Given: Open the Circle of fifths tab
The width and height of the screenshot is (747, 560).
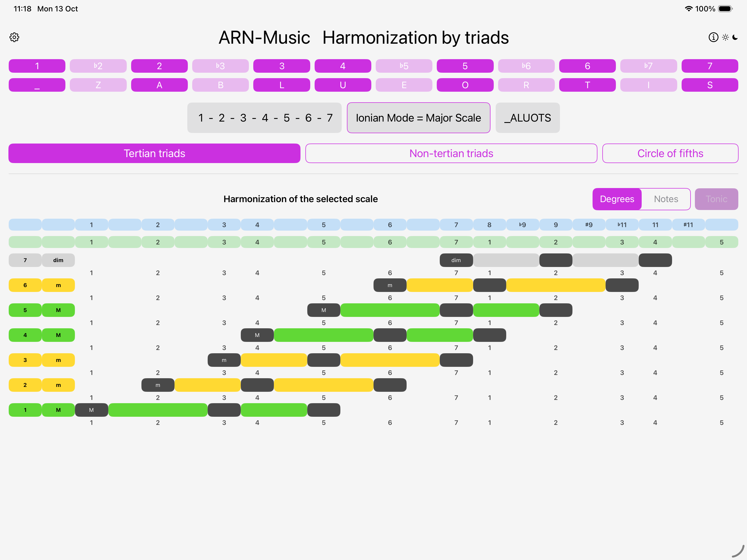Looking at the screenshot, I should point(670,154).
